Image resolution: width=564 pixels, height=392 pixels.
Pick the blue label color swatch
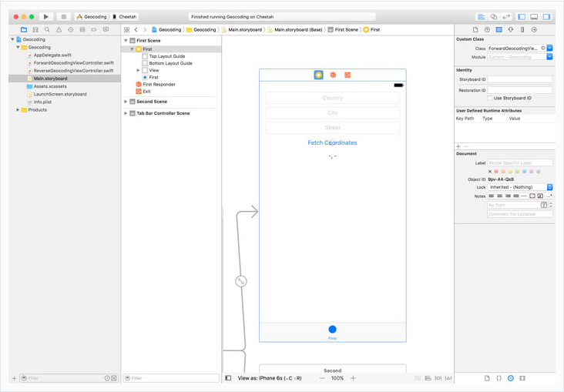525,172
